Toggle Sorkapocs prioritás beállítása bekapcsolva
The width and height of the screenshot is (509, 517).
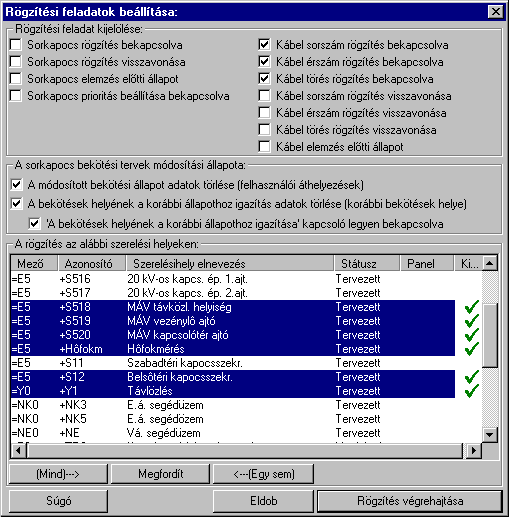16,96
